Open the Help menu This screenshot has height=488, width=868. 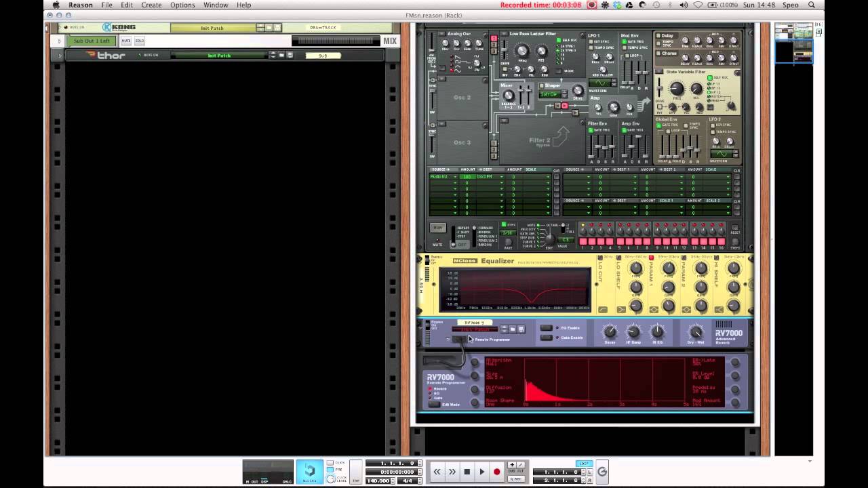[243, 5]
